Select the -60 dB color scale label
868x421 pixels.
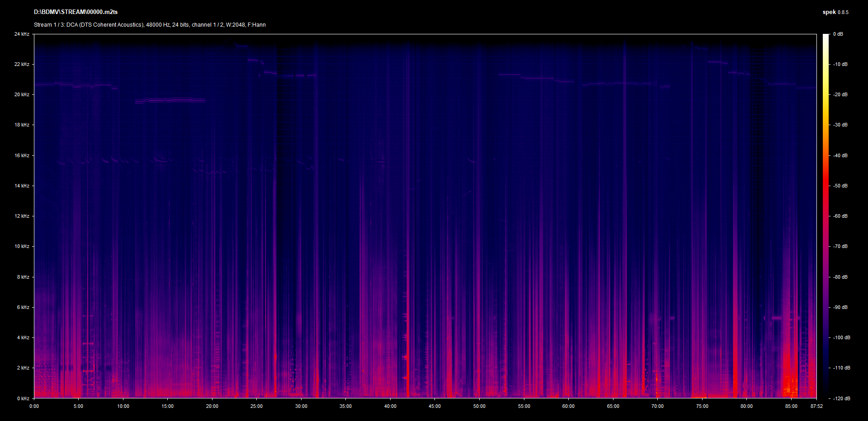point(840,216)
